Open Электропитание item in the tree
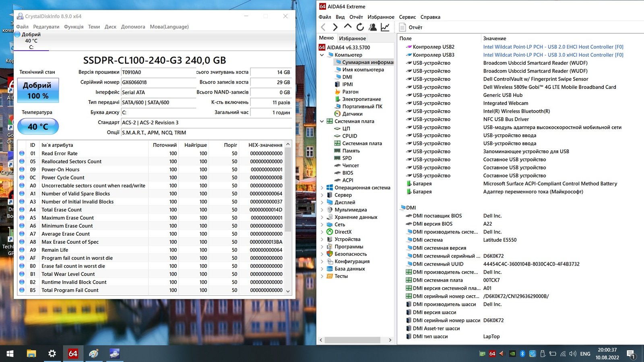 [361, 99]
